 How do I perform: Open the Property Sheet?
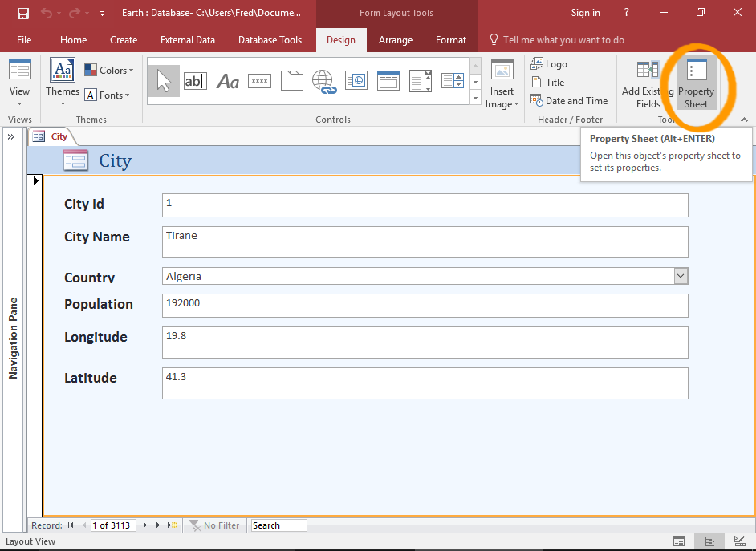pos(695,84)
